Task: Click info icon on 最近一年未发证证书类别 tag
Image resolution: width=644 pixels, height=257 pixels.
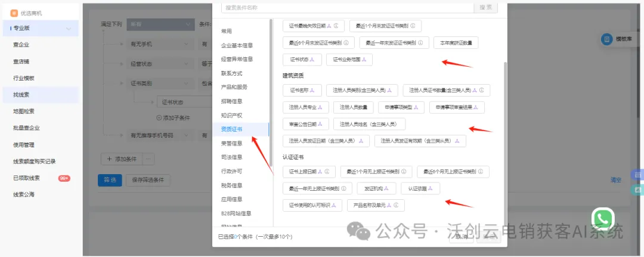Action: coord(420,42)
